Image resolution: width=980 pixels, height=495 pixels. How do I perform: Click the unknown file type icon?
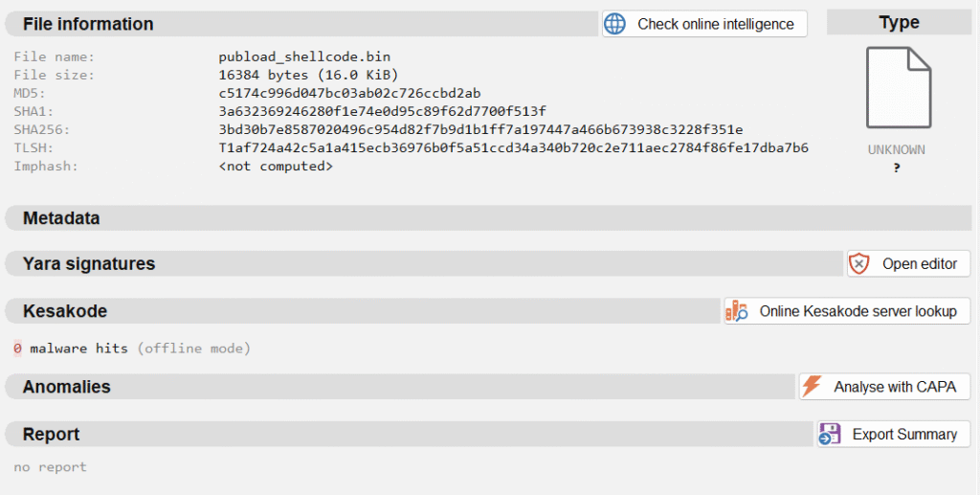(898, 90)
